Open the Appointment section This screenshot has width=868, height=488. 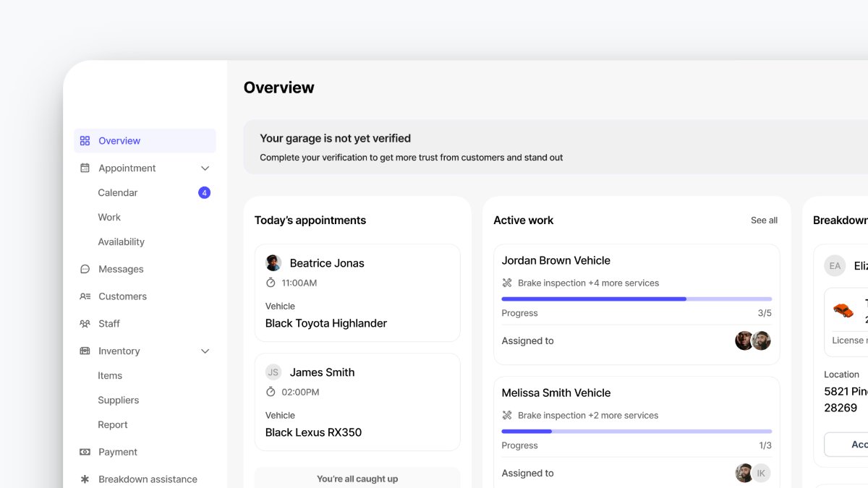click(127, 168)
